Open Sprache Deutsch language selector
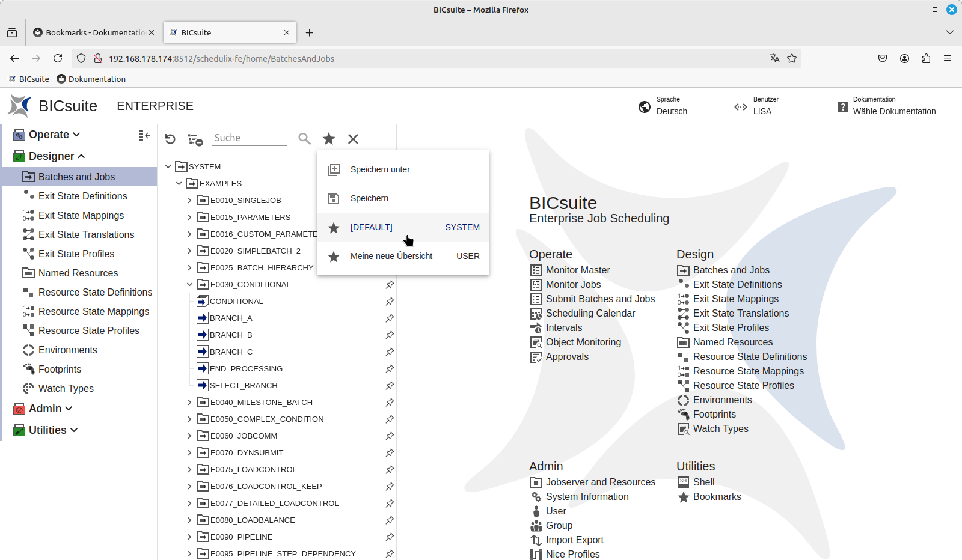 click(x=663, y=106)
